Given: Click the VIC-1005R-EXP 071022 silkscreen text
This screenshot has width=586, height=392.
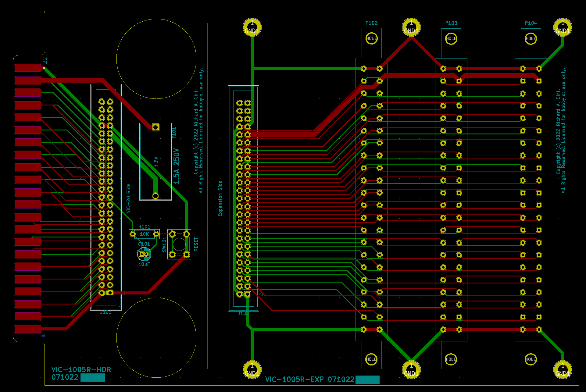Looking at the screenshot, I should (309, 380).
